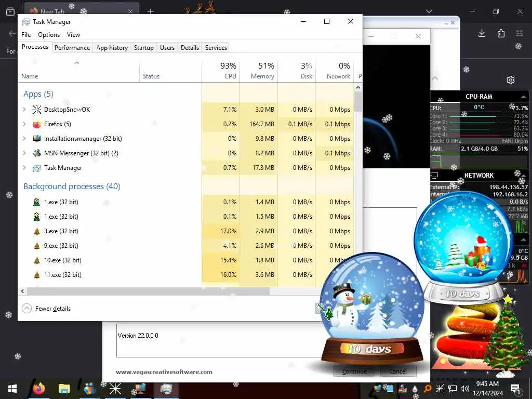Click the snowflake system tray icon

440,389
